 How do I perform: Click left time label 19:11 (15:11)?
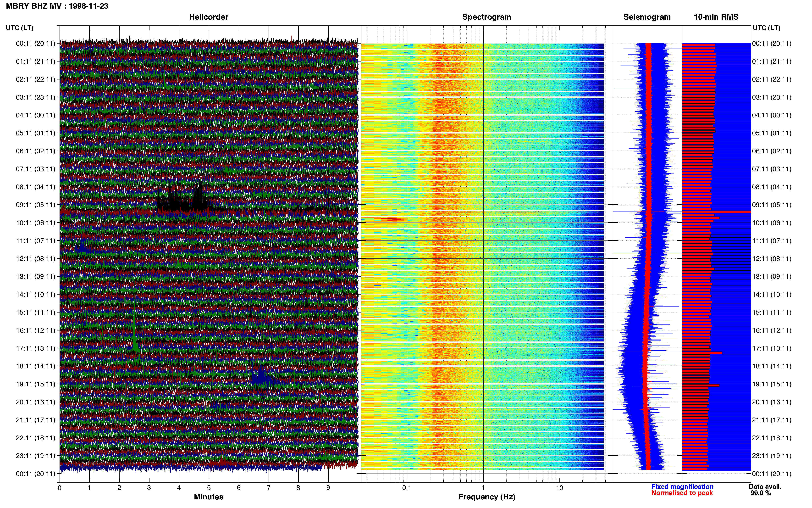(36, 384)
